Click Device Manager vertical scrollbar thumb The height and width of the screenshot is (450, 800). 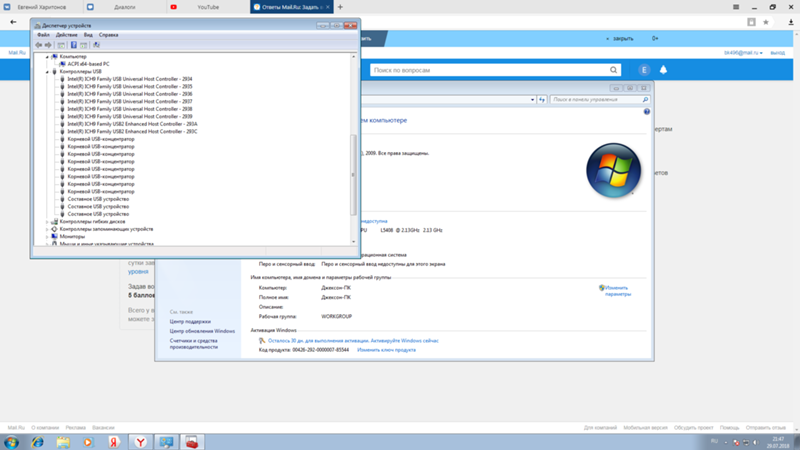tap(353, 175)
